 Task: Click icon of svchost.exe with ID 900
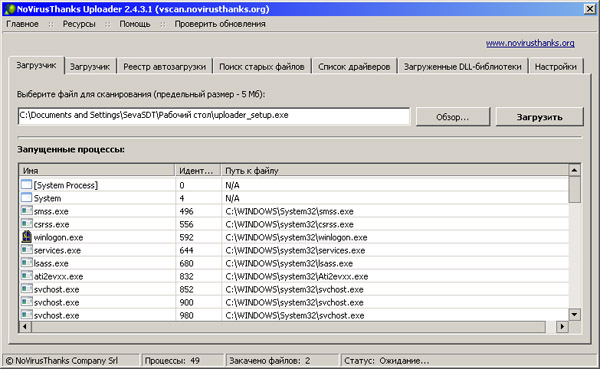pyautogui.click(x=26, y=302)
